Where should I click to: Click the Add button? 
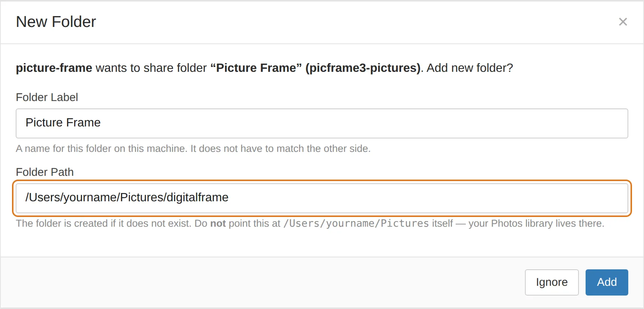(607, 282)
